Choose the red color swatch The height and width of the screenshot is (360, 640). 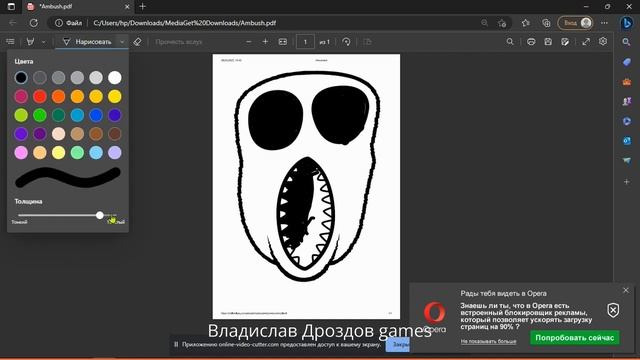(x=40, y=96)
